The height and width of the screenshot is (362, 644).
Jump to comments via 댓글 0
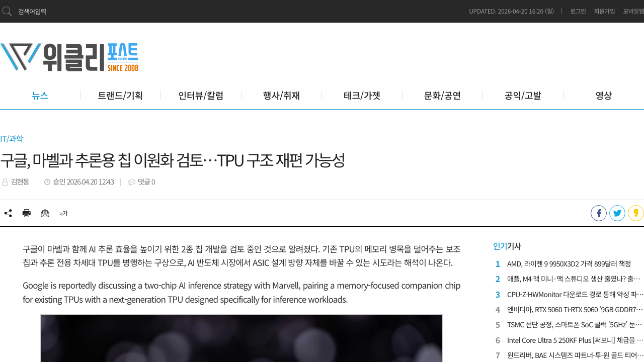point(146,182)
